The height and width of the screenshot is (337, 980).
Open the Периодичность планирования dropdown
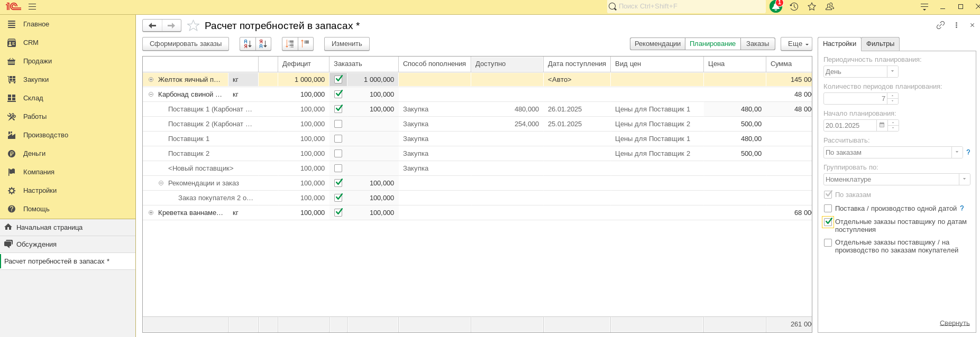point(893,71)
